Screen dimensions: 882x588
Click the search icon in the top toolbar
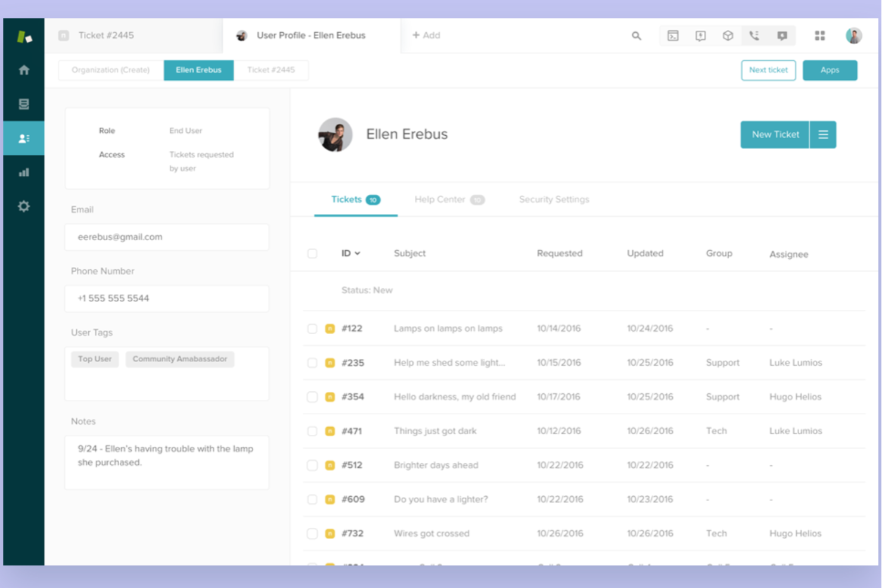coord(636,36)
